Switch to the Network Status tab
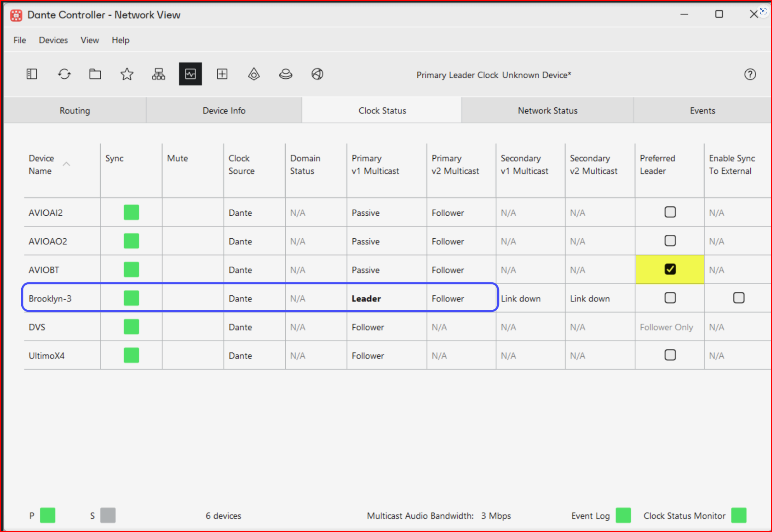The image size is (772, 532). pos(548,110)
